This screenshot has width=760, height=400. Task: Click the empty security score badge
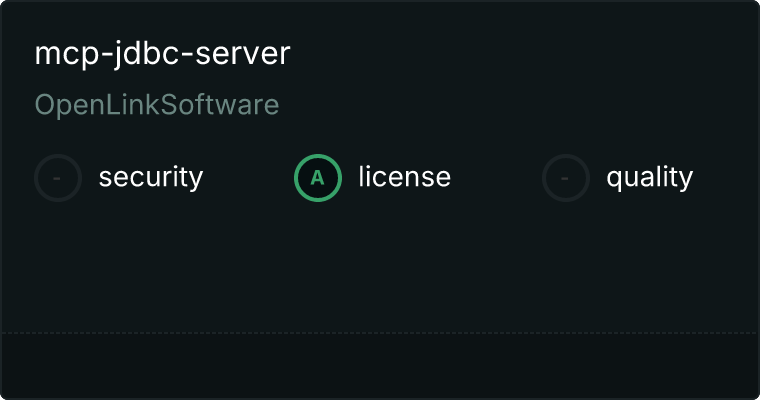58,178
